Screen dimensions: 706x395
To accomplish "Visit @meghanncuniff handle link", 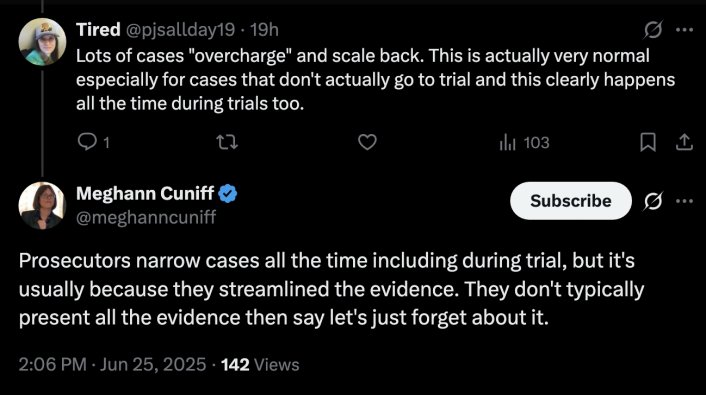I will click(146, 217).
